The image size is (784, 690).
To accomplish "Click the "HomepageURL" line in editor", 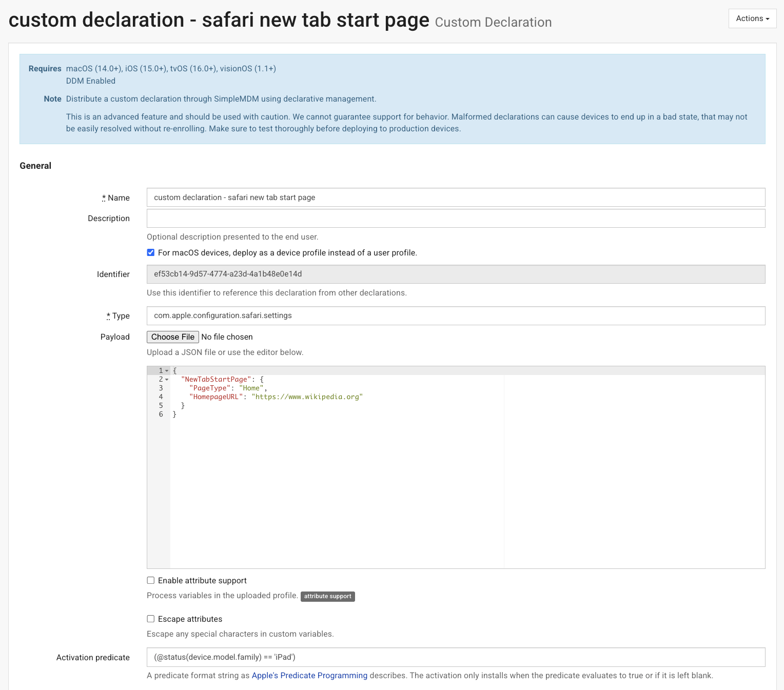I will 276,397.
